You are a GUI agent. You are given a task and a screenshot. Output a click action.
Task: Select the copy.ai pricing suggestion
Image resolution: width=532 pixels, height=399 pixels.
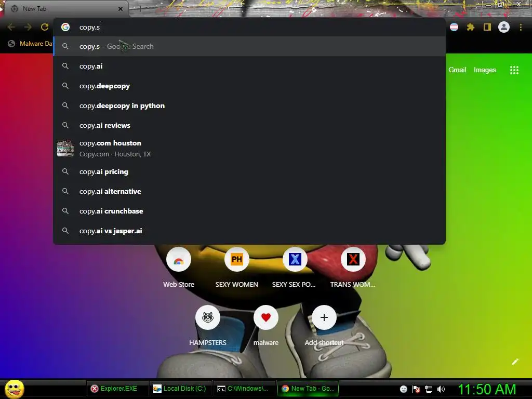tap(249, 171)
